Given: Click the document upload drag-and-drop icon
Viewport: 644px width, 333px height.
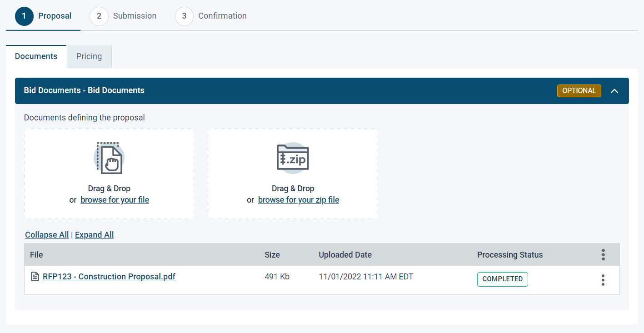Looking at the screenshot, I should [109, 158].
